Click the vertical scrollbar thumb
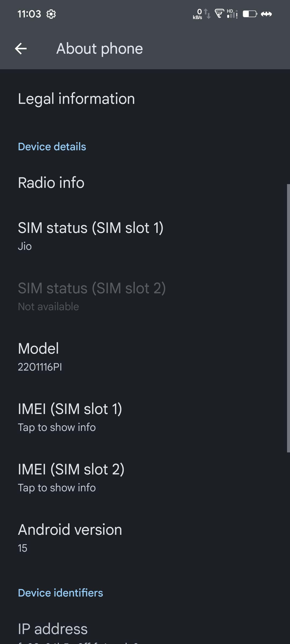The width and height of the screenshot is (290, 644). pyautogui.click(x=288, y=318)
